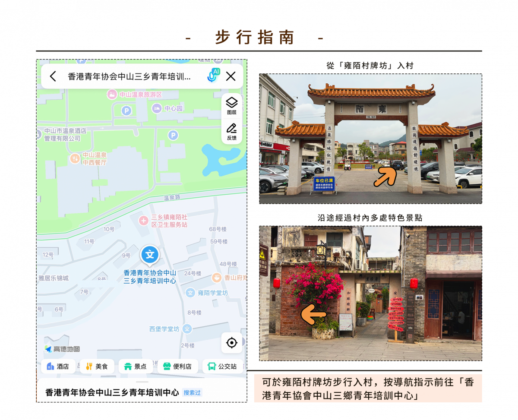Tap the parking P icon near 中心园
The height and width of the screenshot is (420, 518).
[x=126, y=111]
